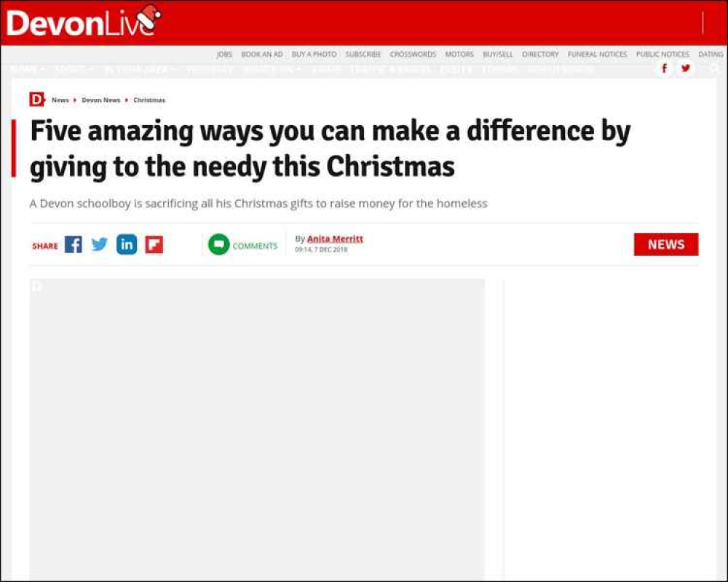Click the red NEWS button
Image resolution: width=728 pixels, height=582 pixels.
click(x=666, y=244)
